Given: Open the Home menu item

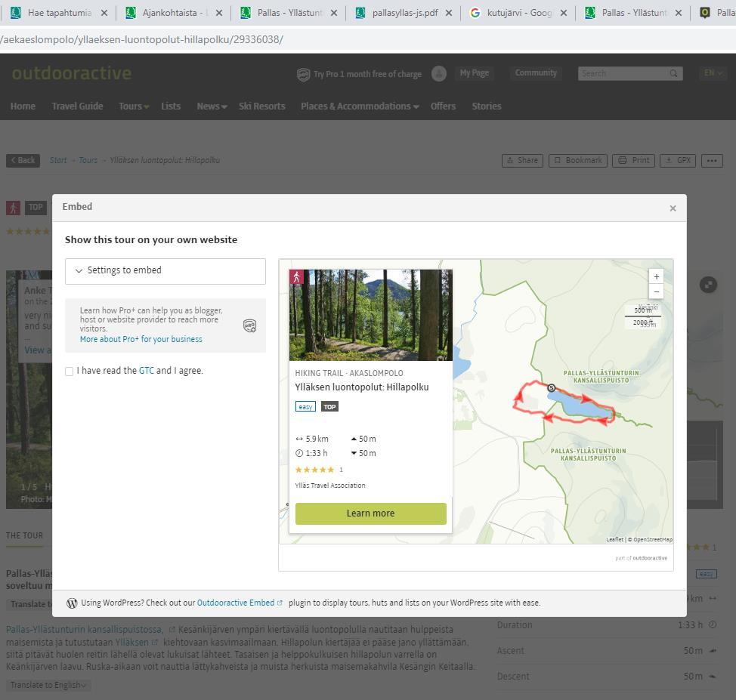Looking at the screenshot, I should tap(23, 106).
